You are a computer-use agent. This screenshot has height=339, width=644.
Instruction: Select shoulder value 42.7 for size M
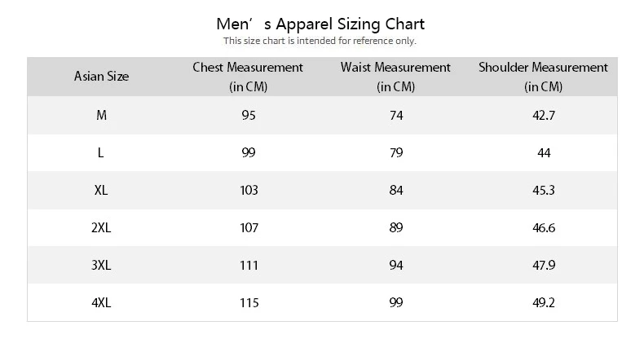pyautogui.click(x=544, y=116)
